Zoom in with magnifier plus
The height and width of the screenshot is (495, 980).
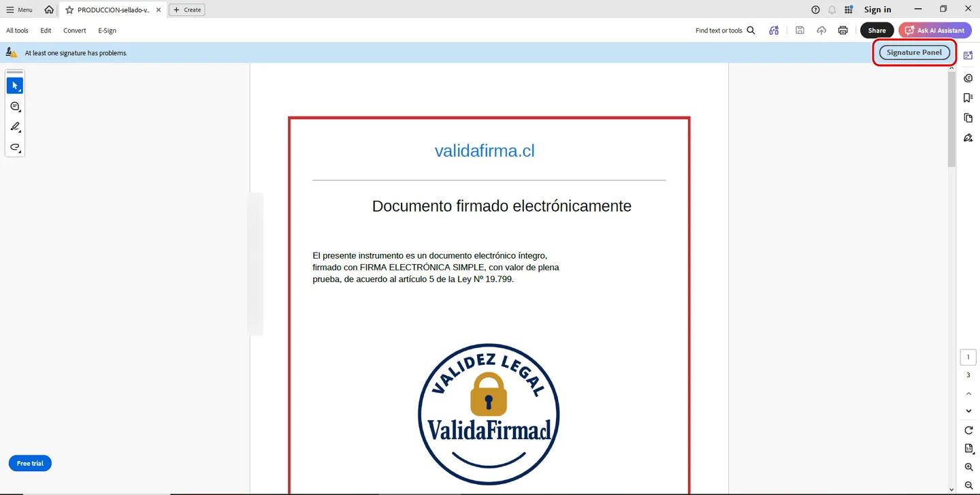pyautogui.click(x=968, y=467)
